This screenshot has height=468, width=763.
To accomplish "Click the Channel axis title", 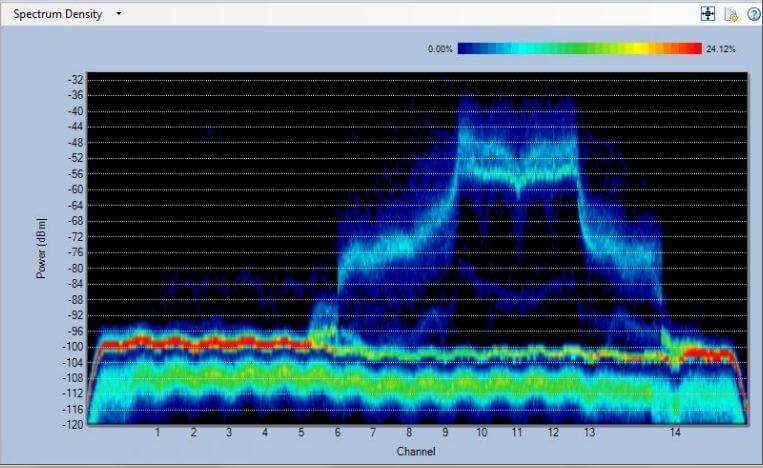I will coord(415,451).
